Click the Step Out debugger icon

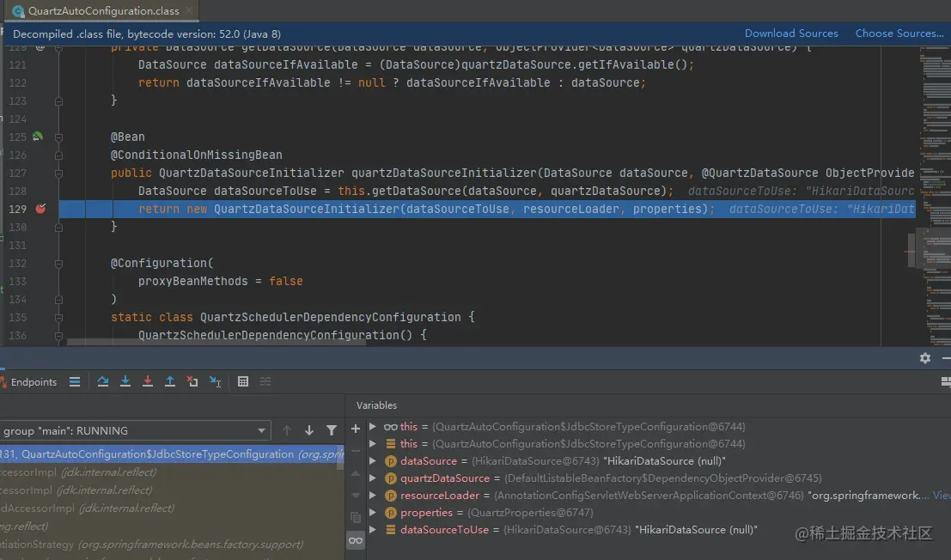(x=170, y=382)
